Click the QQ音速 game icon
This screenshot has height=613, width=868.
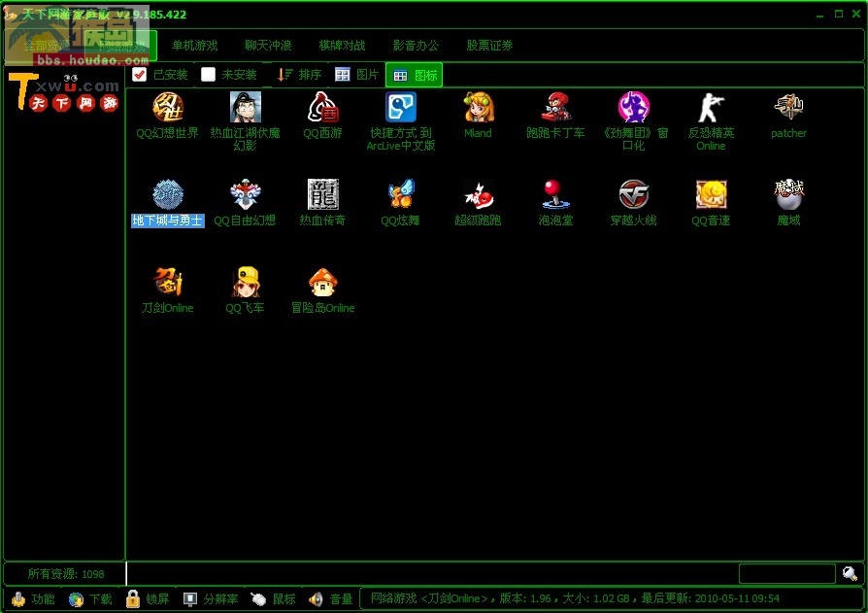pyautogui.click(x=712, y=195)
